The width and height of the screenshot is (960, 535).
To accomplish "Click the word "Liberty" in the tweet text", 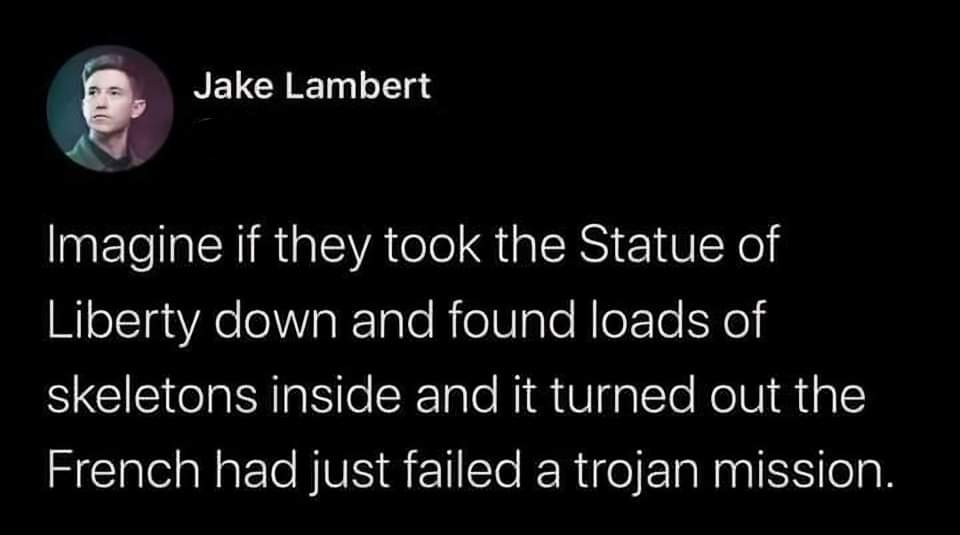I will tap(123, 321).
